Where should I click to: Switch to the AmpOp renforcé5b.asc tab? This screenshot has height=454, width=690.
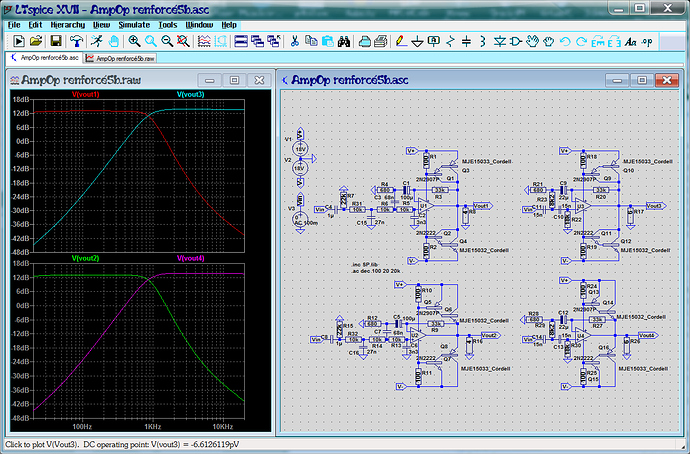click(x=44, y=58)
